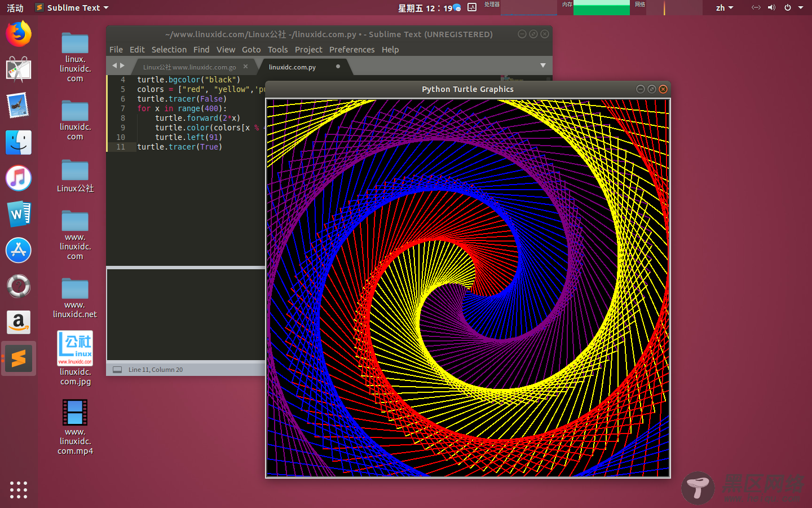This screenshot has height=508, width=812.
Task: Focus Sublime Text icon in the dock
Action: [19, 358]
